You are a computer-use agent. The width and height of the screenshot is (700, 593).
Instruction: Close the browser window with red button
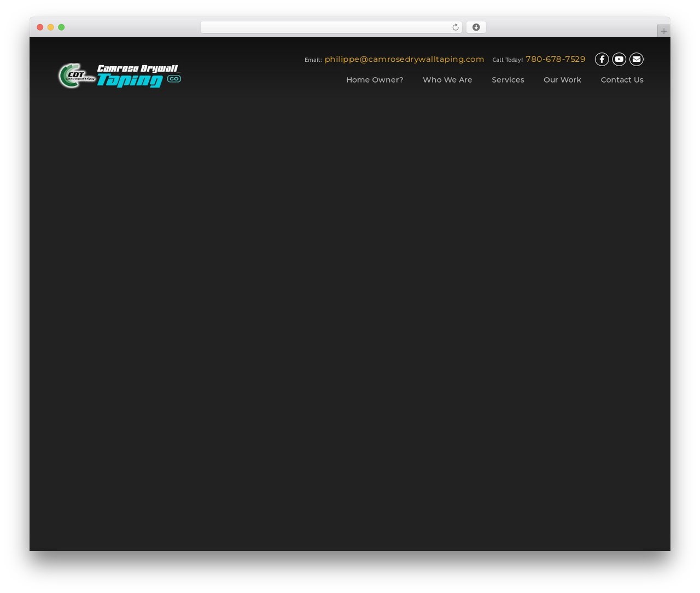[x=40, y=27]
